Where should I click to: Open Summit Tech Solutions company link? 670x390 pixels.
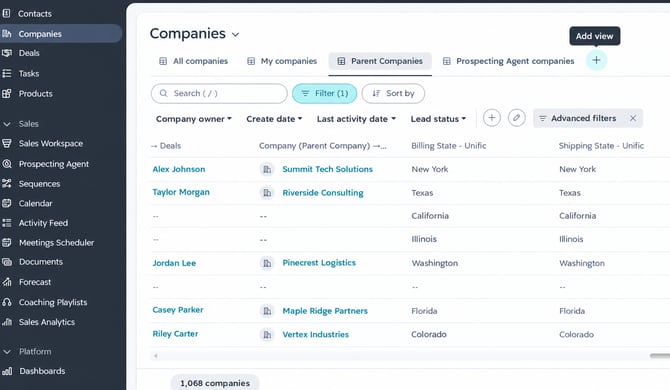[x=327, y=169]
